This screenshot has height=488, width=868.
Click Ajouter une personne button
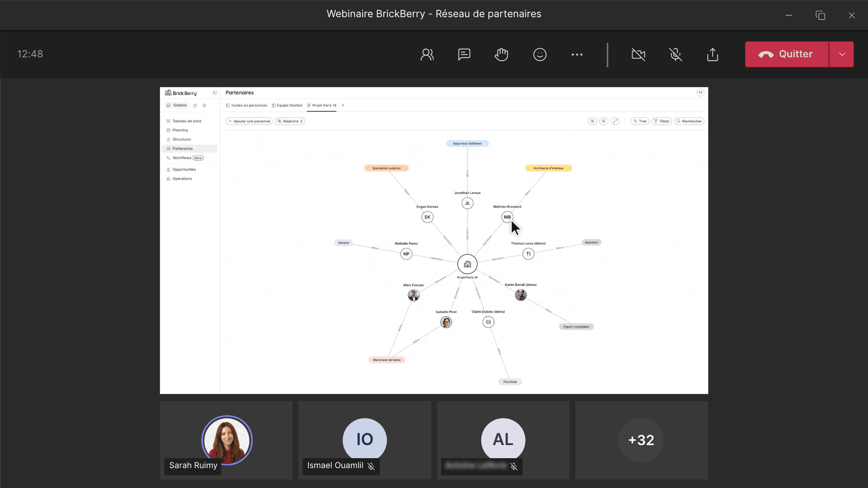pos(249,121)
